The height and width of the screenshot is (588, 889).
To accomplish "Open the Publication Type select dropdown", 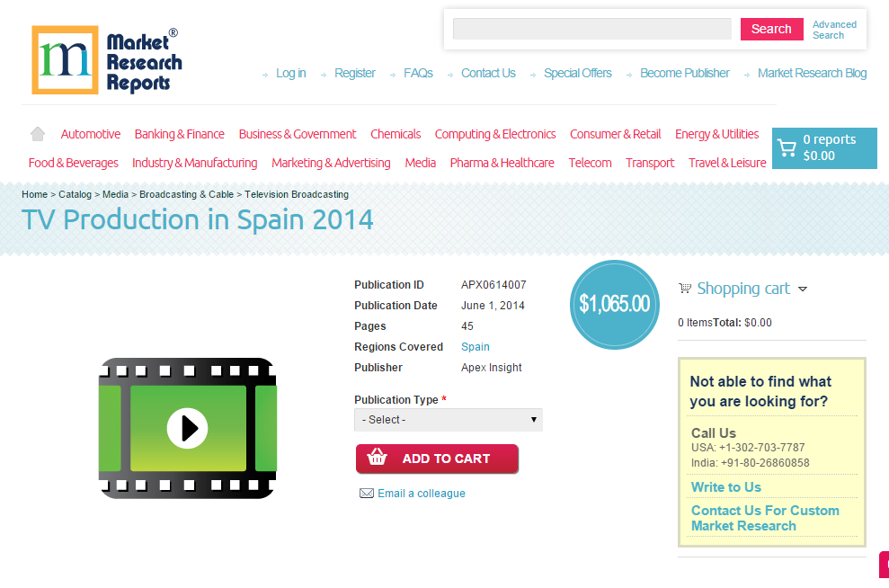I will tap(448, 420).
